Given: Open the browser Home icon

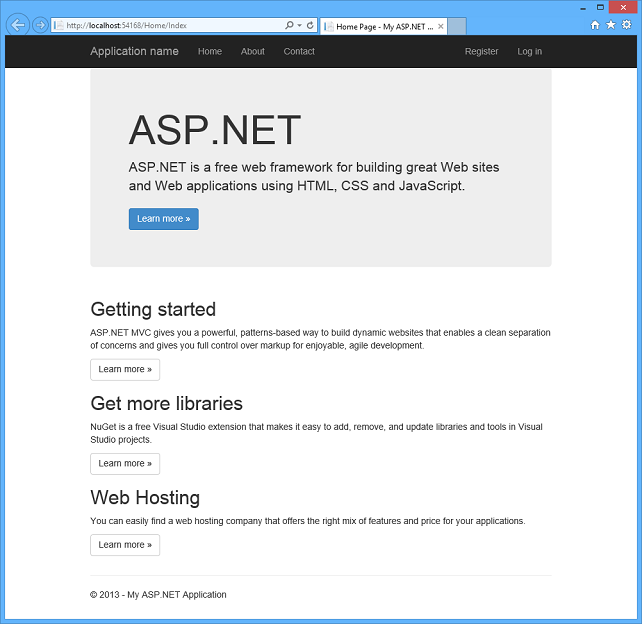Looking at the screenshot, I should pos(595,25).
